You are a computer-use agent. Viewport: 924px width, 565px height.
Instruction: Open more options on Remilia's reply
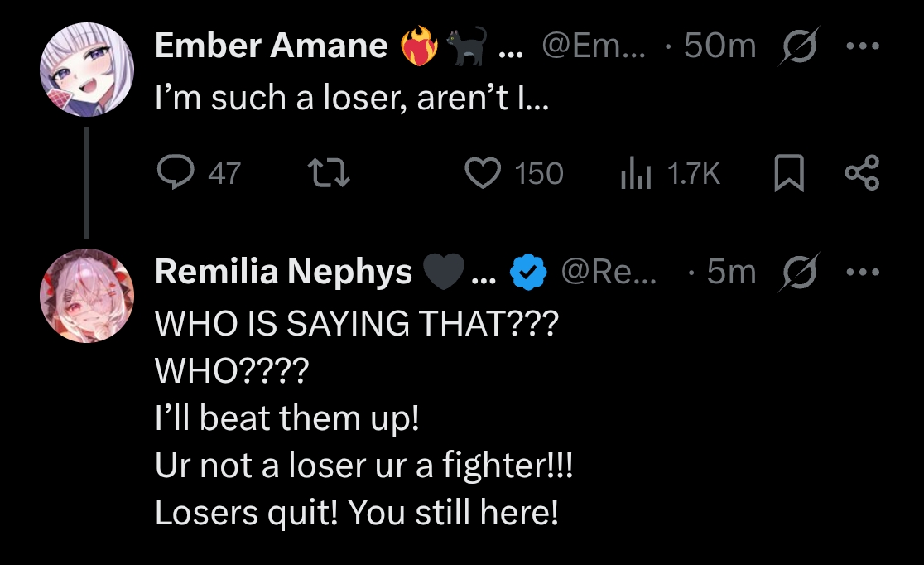click(x=862, y=272)
